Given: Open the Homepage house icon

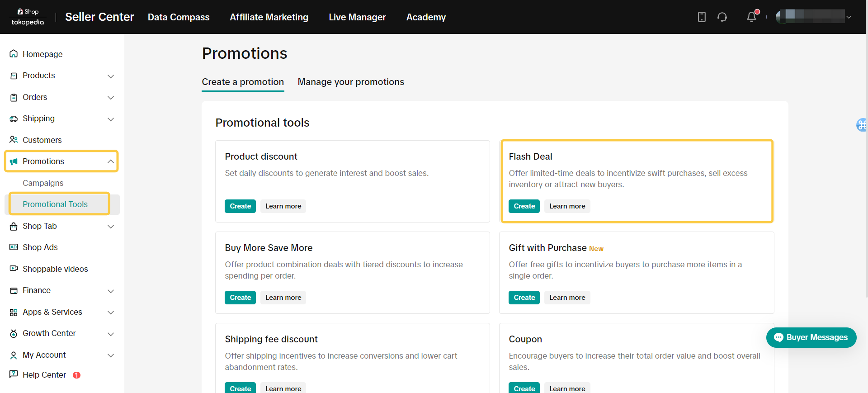Looking at the screenshot, I should point(14,54).
